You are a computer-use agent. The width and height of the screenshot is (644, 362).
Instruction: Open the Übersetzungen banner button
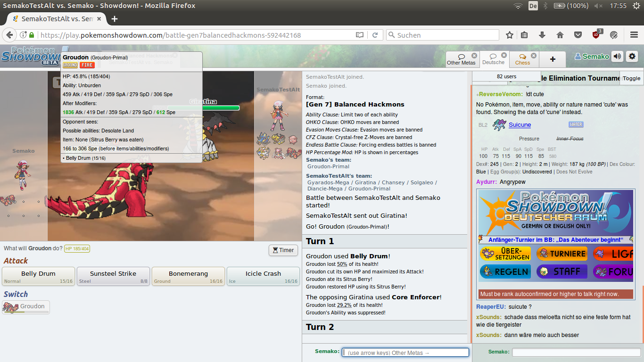505,254
